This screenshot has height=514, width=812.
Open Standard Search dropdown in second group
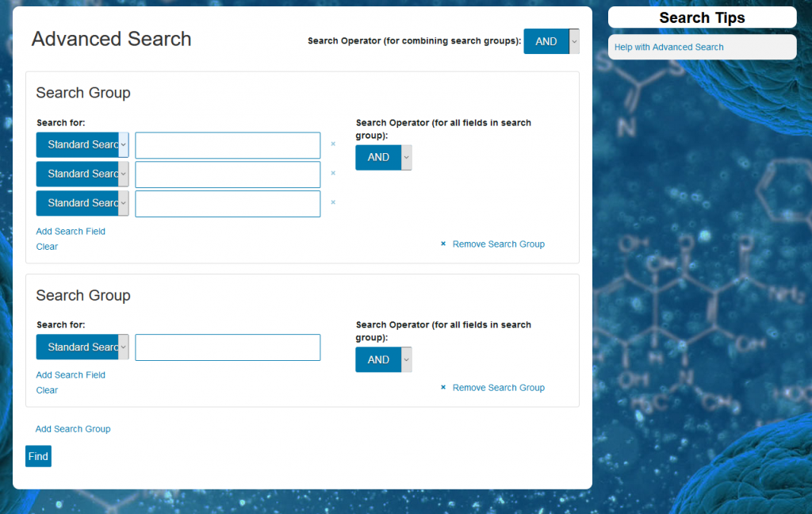(x=82, y=347)
